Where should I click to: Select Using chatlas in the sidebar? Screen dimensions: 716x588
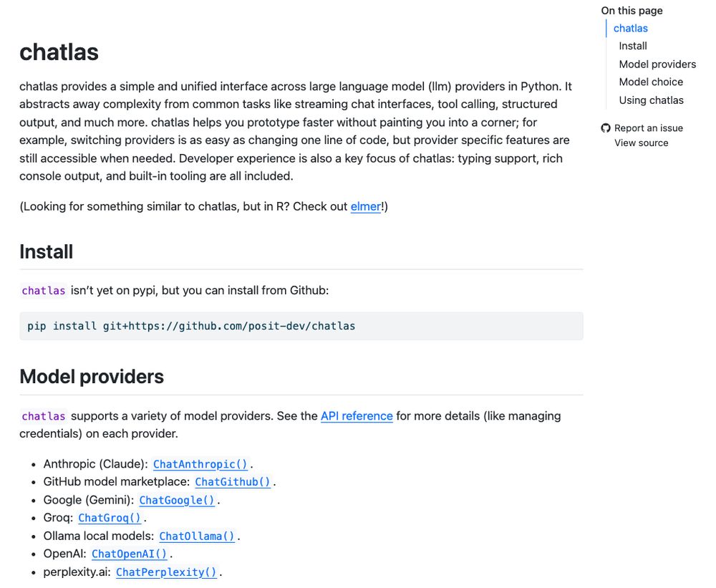coord(651,100)
